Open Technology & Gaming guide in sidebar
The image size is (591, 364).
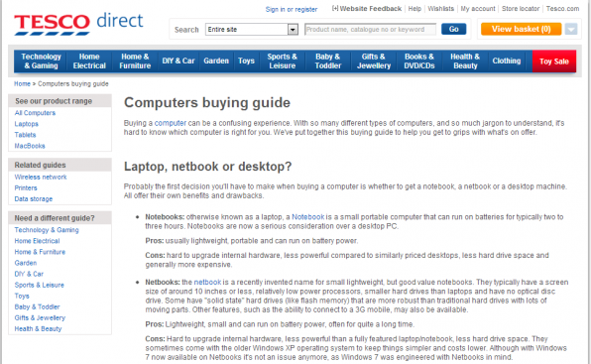click(x=47, y=230)
